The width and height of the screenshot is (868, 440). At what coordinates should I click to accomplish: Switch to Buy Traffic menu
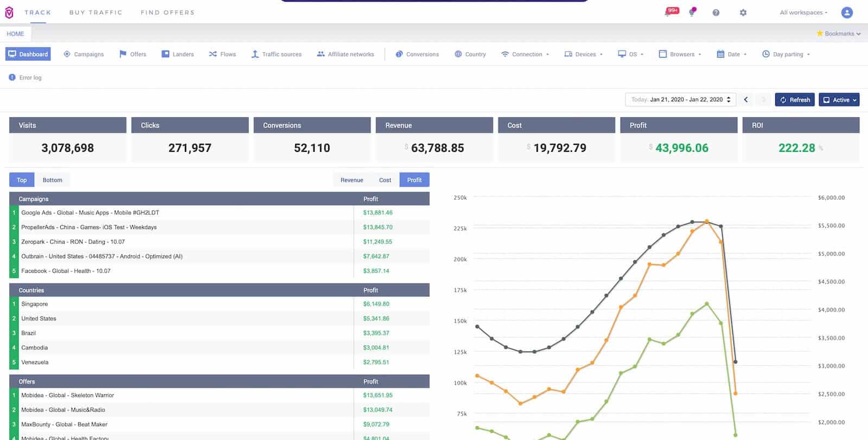coord(96,12)
